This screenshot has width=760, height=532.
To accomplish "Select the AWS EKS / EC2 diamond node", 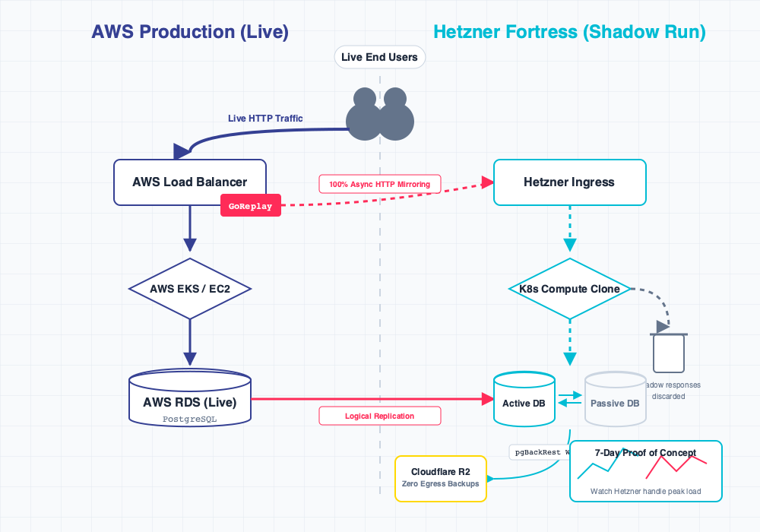I will (x=190, y=289).
